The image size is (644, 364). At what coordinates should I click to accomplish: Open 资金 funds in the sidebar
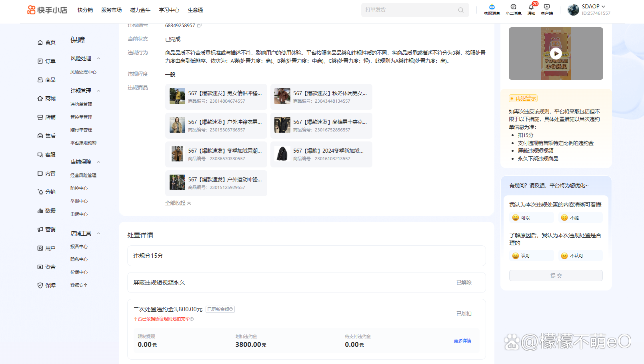click(46, 267)
